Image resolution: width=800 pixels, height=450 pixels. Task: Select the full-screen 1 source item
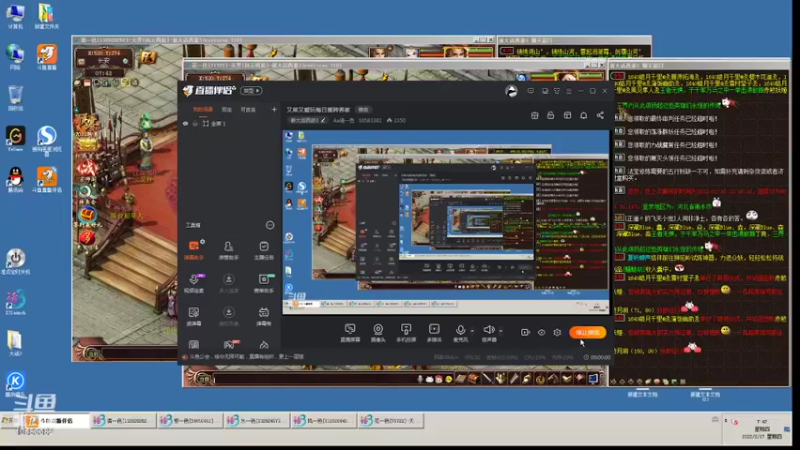click(214, 123)
